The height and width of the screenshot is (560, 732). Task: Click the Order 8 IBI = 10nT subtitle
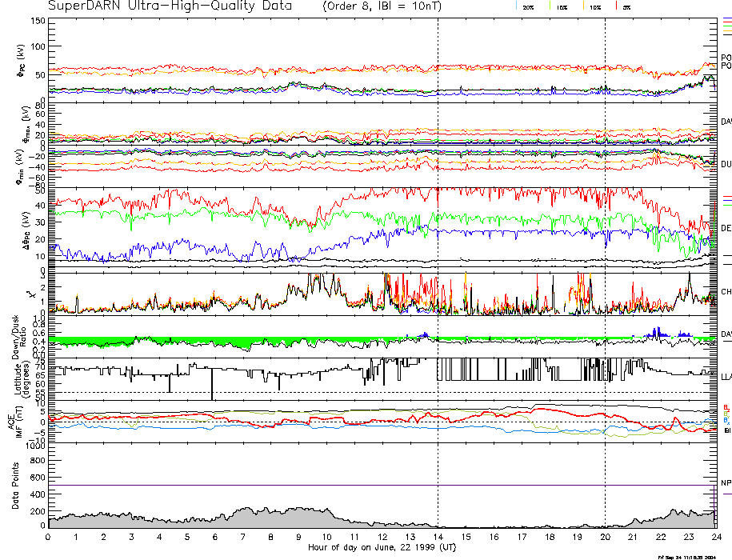392,6
